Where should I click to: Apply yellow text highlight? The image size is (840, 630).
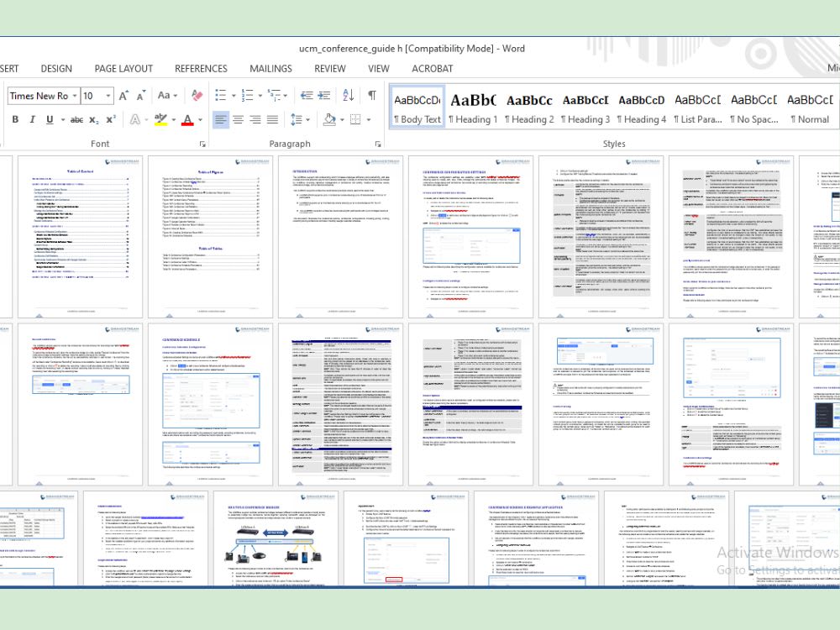click(160, 119)
